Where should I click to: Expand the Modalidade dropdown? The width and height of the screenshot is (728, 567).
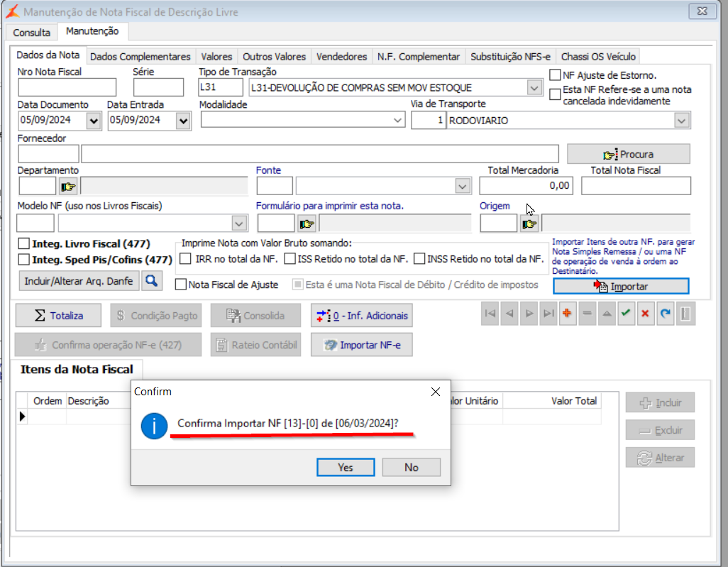(x=397, y=120)
